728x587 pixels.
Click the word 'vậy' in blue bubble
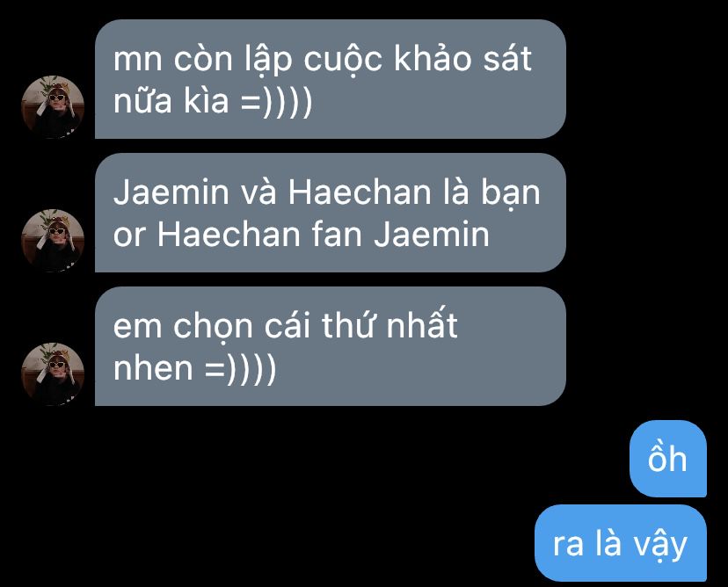point(660,545)
